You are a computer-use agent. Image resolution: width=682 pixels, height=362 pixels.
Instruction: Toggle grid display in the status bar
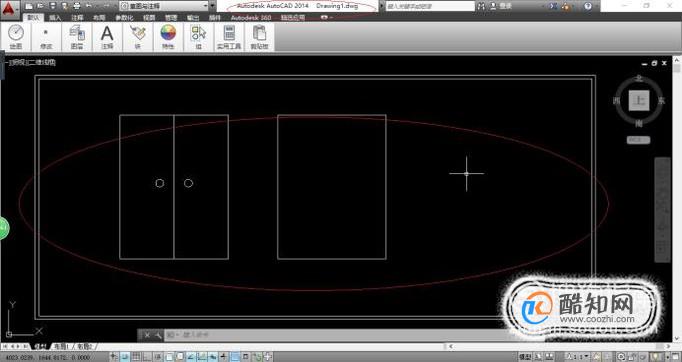coord(135,357)
